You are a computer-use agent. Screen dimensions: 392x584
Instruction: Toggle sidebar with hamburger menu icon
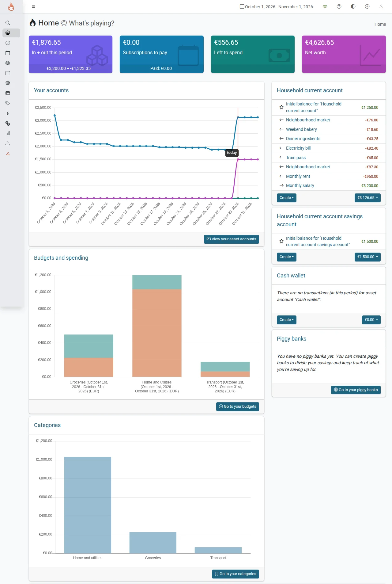33,6
